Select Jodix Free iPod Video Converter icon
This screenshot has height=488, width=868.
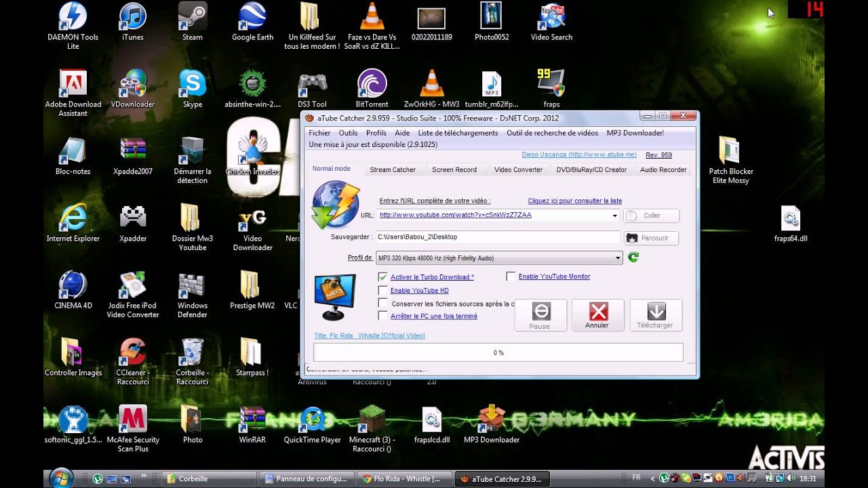(x=133, y=295)
